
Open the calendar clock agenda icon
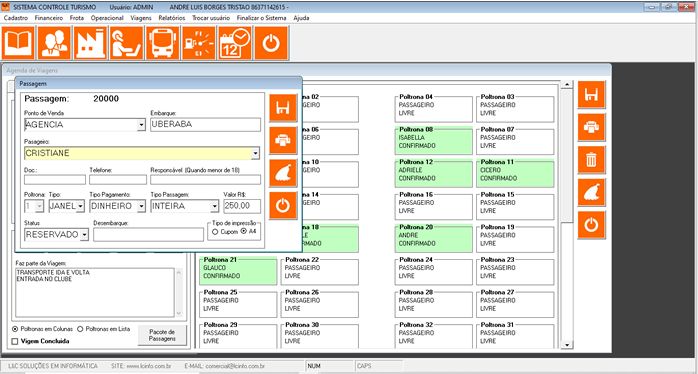click(x=235, y=43)
